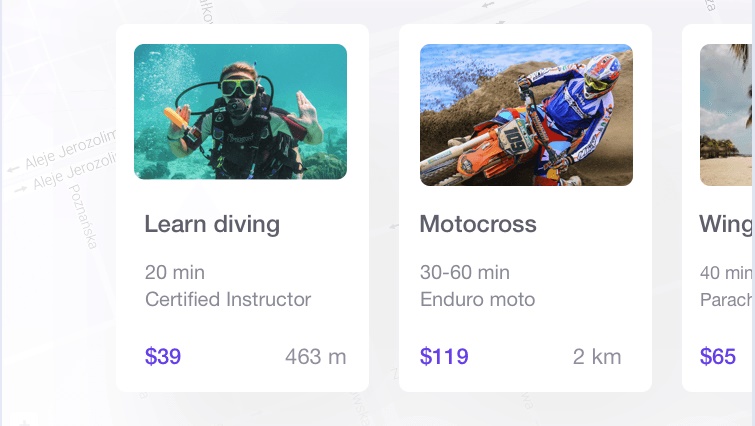Click the 40 min duration text
The width and height of the screenshot is (755, 426).
[727, 273]
